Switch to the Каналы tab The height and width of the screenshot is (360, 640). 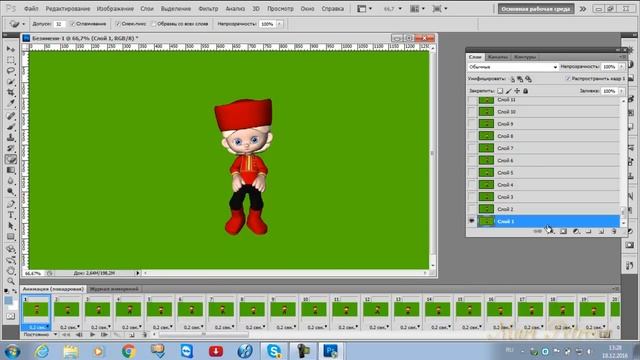[498, 57]
